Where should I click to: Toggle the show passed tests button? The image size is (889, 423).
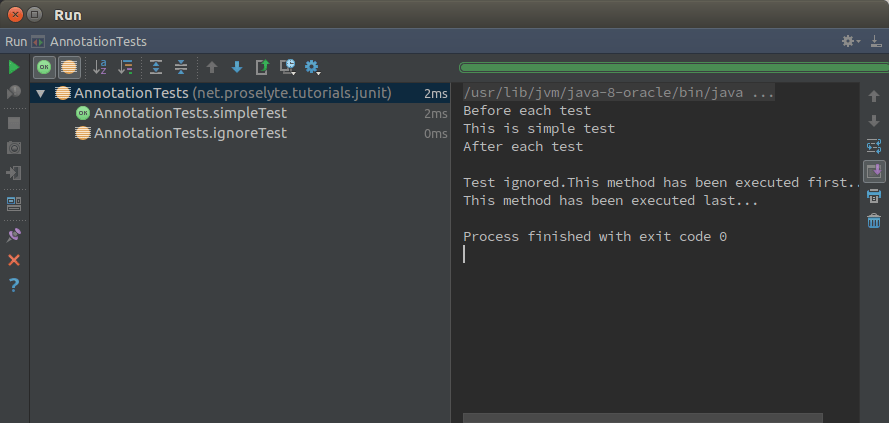coord(44,67)
